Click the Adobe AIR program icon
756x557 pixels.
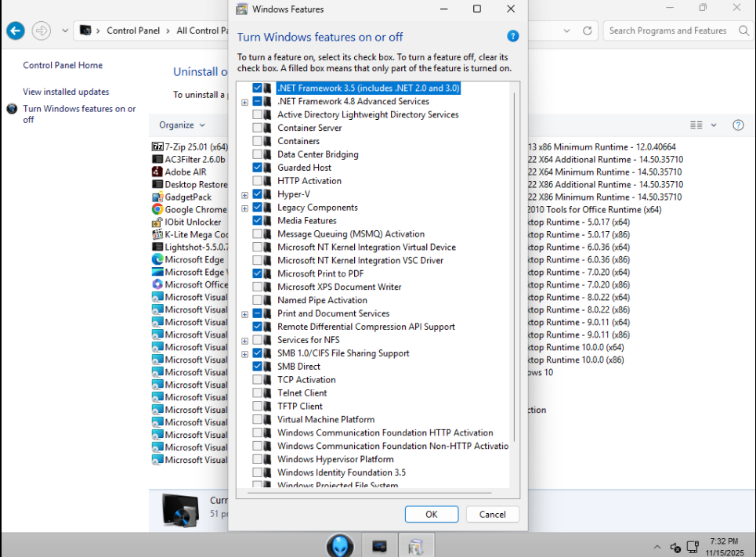157,172
